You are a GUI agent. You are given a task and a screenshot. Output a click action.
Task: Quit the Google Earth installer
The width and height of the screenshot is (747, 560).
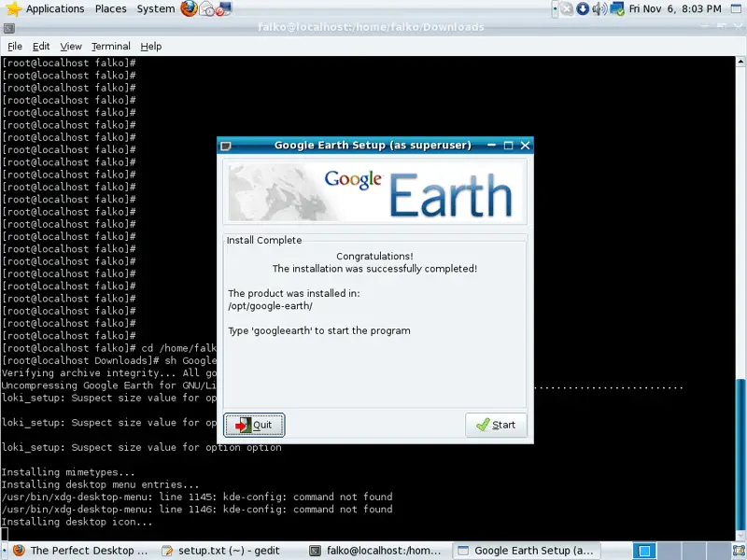254,425
